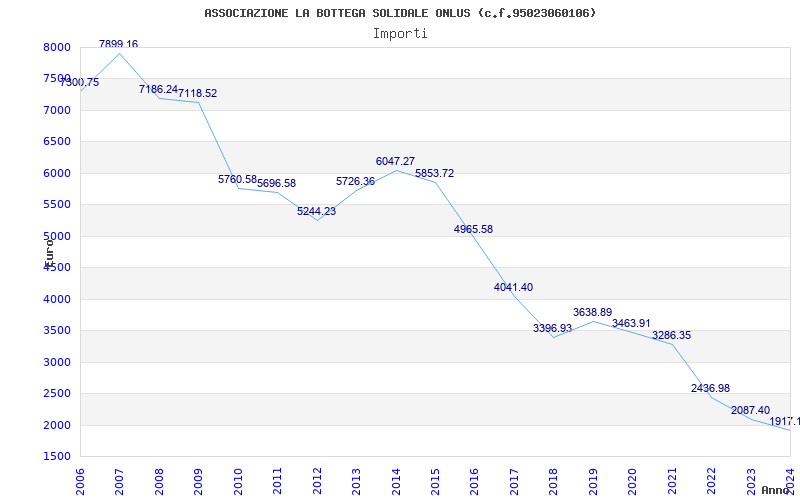This screenshot has width=800, height=500.
Task: Click the 3000 y-axis tick
Action: 57,362
